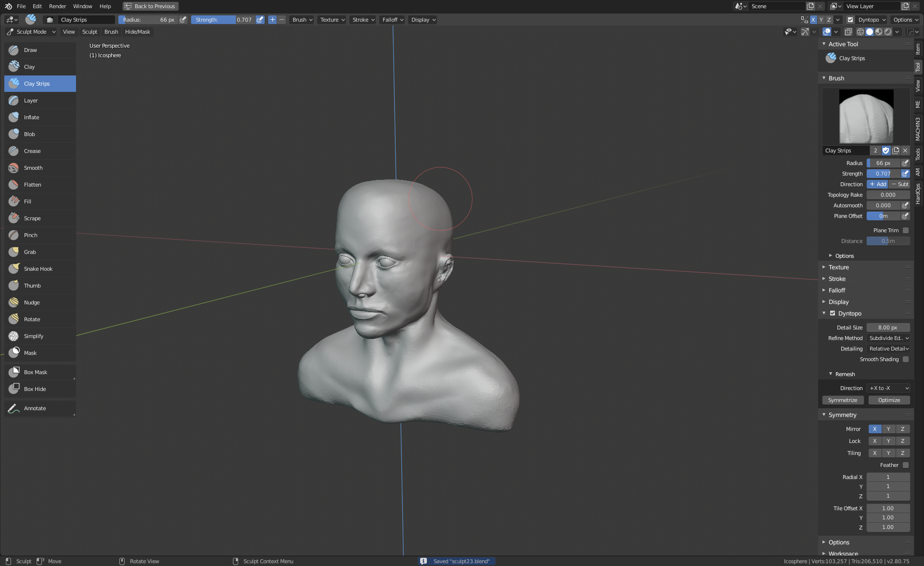
Task: Open the Refine Method dropdown
Action: [888, 338]
